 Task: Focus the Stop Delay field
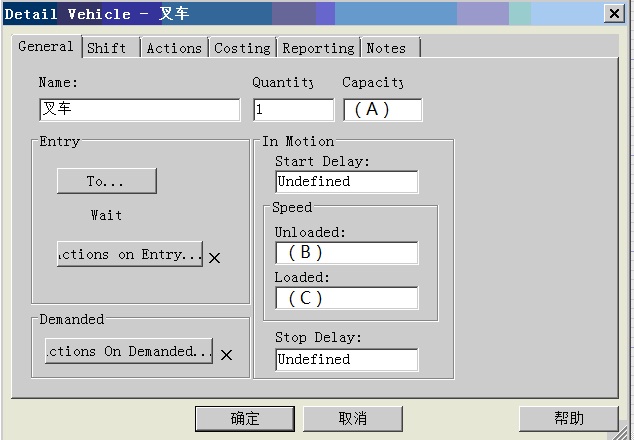346,359
